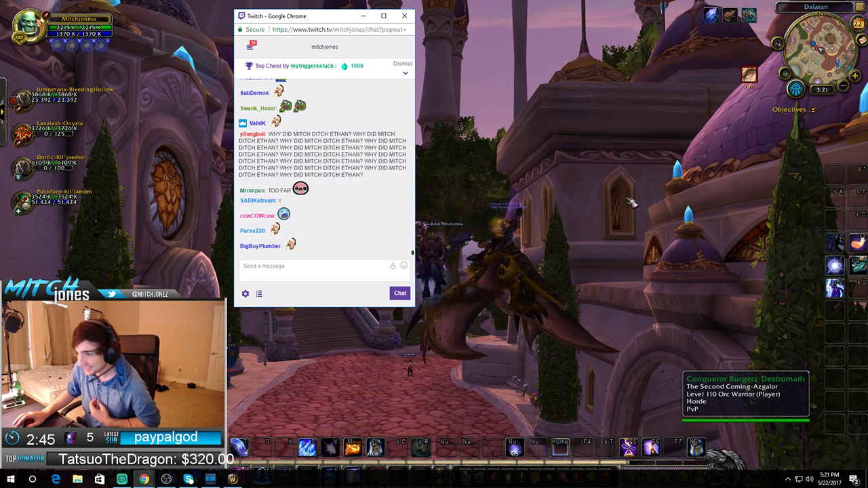The image size is (868, 488).
Task: Switch to Google Chrome in taskbar
Action: (144, 479)
